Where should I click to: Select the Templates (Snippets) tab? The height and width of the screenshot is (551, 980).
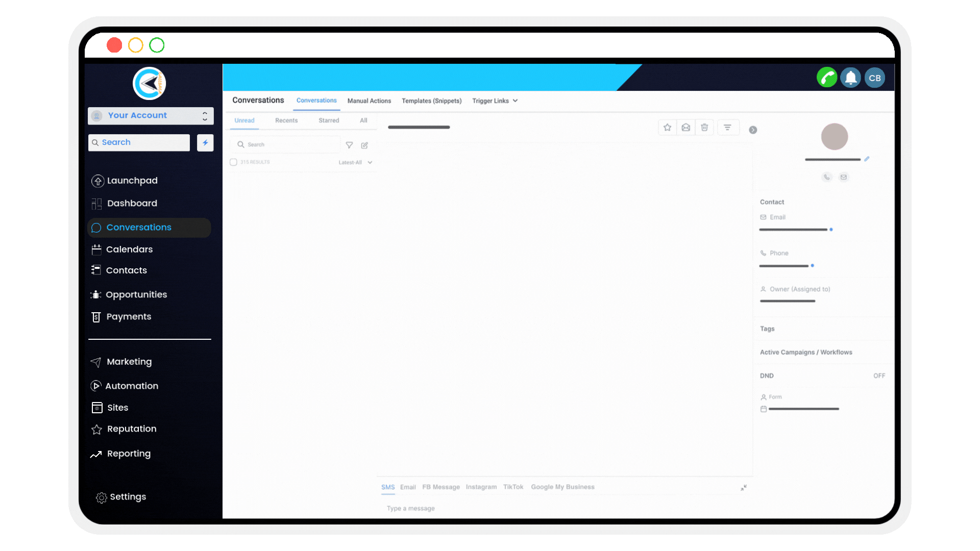click(431, 100)
